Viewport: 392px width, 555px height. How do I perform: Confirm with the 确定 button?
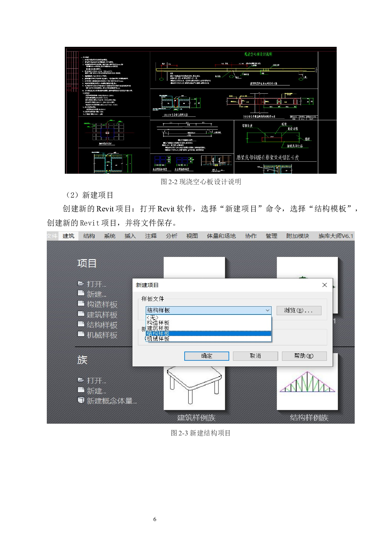207,356
